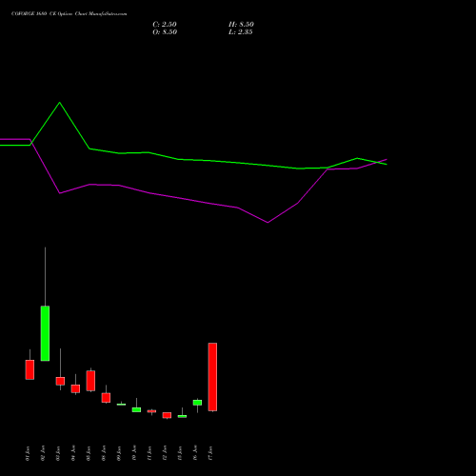Viewport: 476px width, 476px height.
Task: Select the large red candlestick on date 17
Action: pos(212,377)
